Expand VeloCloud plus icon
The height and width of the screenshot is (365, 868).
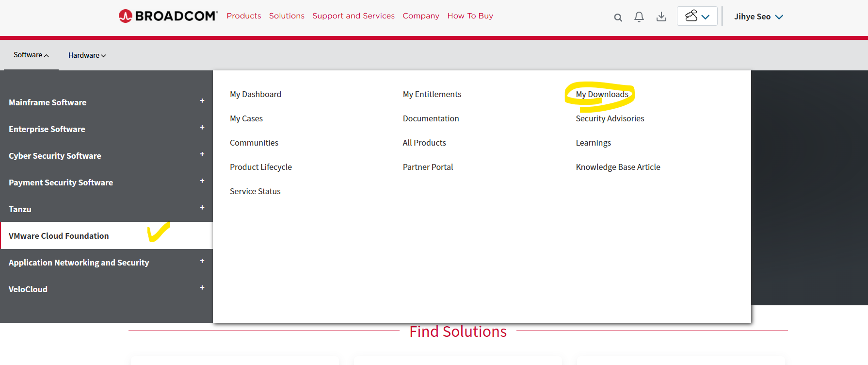[x=202, y=288]
